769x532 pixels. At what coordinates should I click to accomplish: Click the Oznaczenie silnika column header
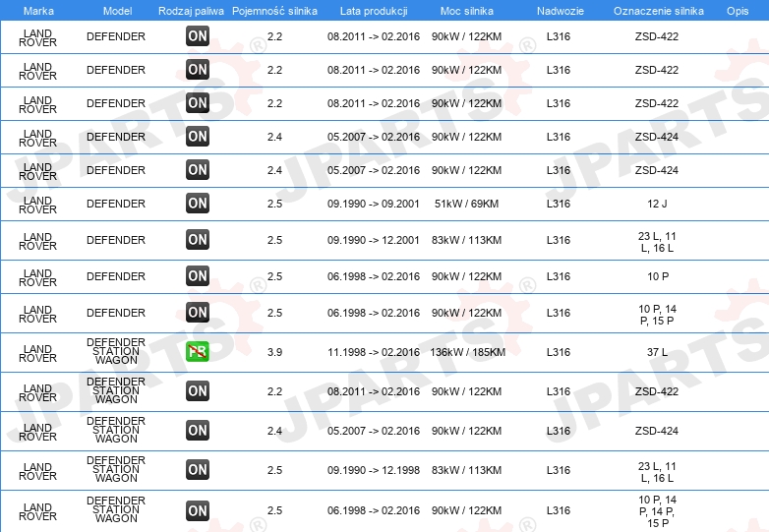[x=659, y=11]
